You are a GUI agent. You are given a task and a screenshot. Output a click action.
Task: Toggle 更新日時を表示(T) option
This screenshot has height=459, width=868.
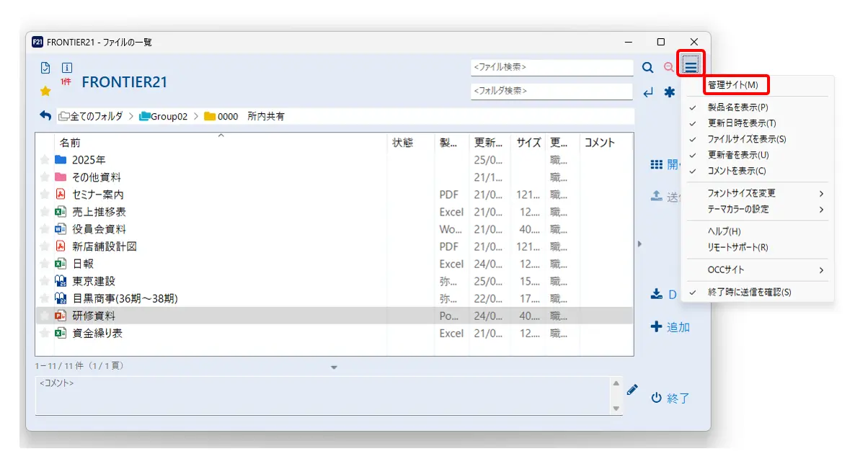(x=742, y=123)
